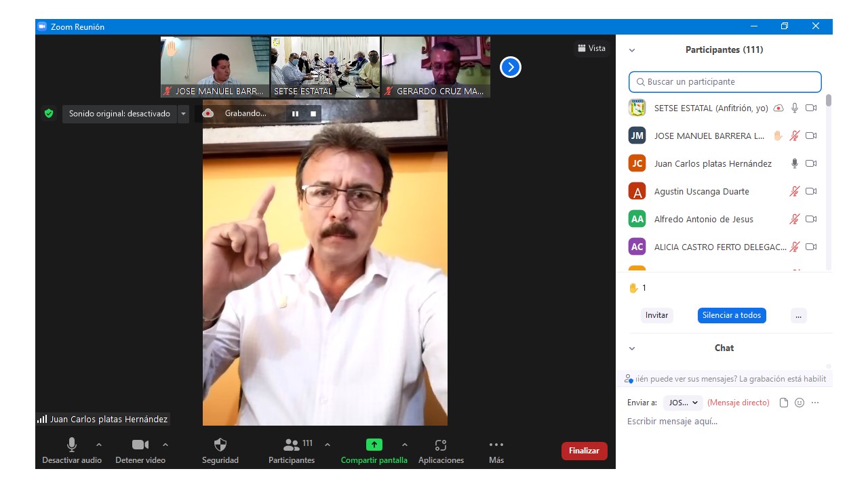Select Juan Carlos platas Hernández participant row

pyautogui.click(x=724, y=163)
